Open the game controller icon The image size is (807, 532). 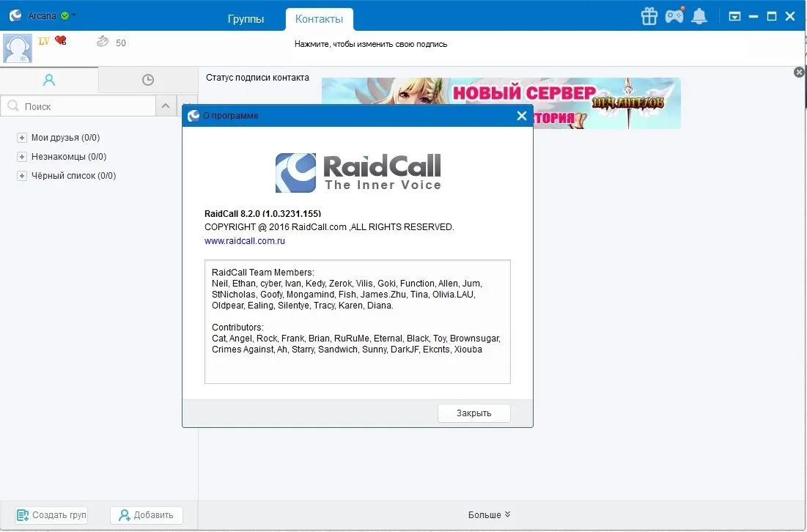click(x=675, y=15)
